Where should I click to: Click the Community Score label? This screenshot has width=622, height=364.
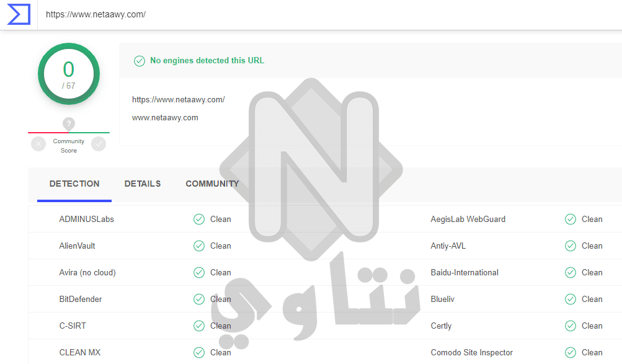tap(69, 146)
